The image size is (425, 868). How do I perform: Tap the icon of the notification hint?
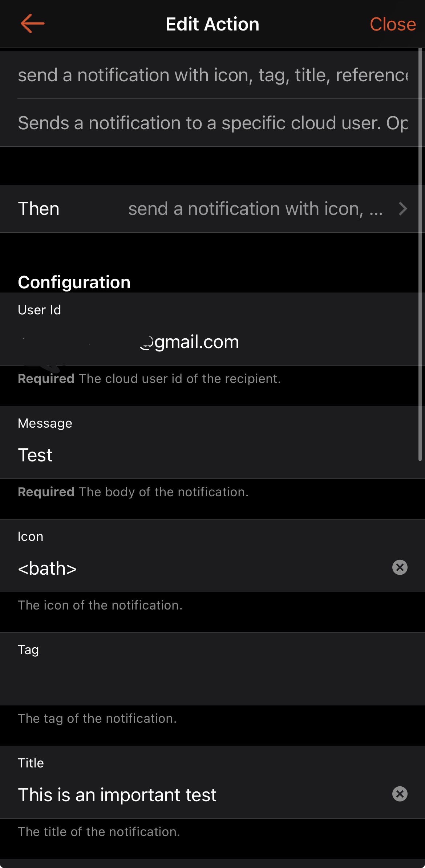(x=100, y=605)
